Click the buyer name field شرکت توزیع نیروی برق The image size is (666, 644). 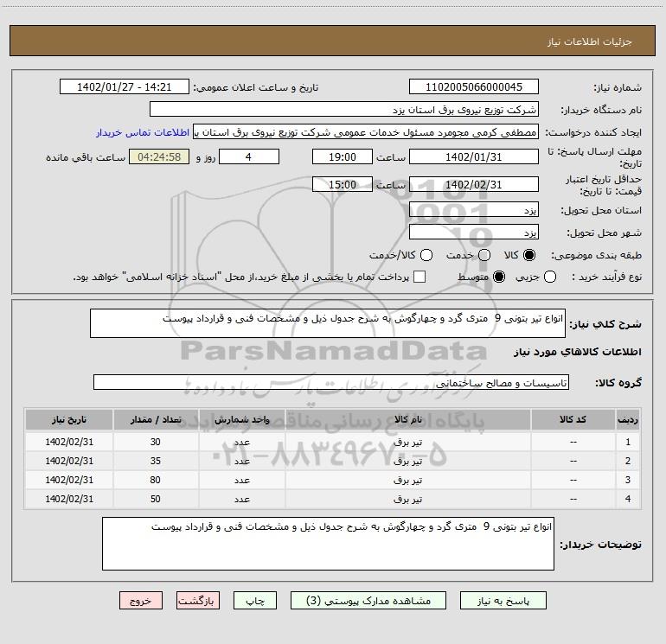pyautogui.click(x=344, y=110)
